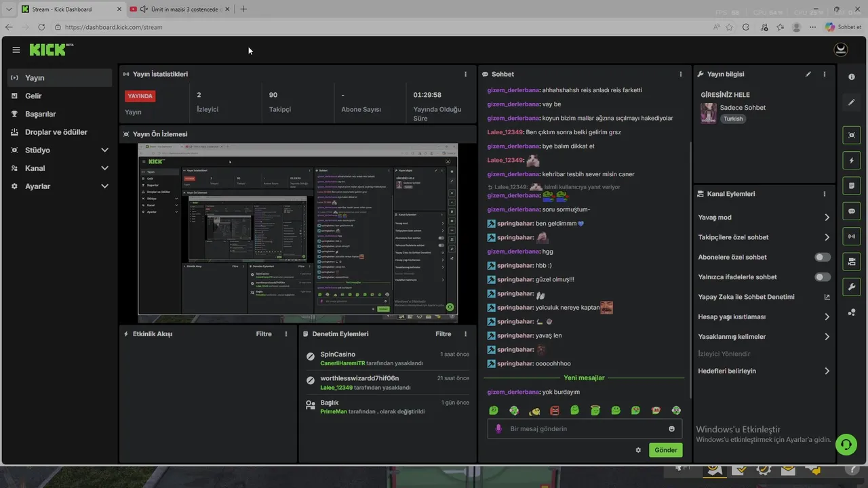Open Hesap yaşı kısıtlaması options chevron
868x488 pixels.
tap(827, 317)
